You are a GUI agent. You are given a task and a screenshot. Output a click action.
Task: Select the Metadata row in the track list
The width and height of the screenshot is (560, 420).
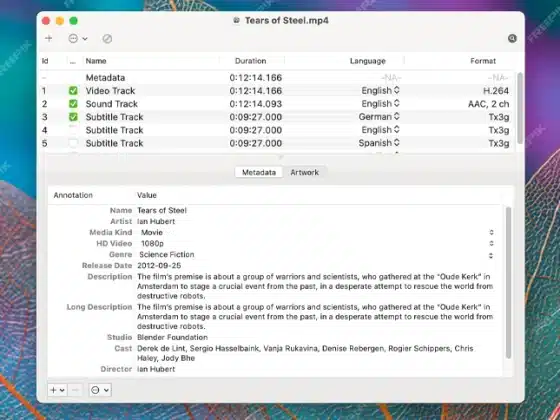click(277, 78)
